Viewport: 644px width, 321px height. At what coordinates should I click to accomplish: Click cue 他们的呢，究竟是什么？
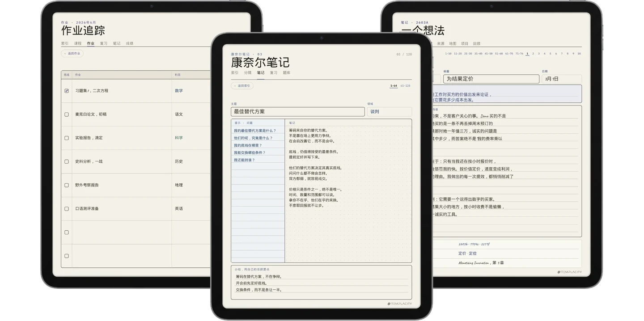[x=253, y=138]
